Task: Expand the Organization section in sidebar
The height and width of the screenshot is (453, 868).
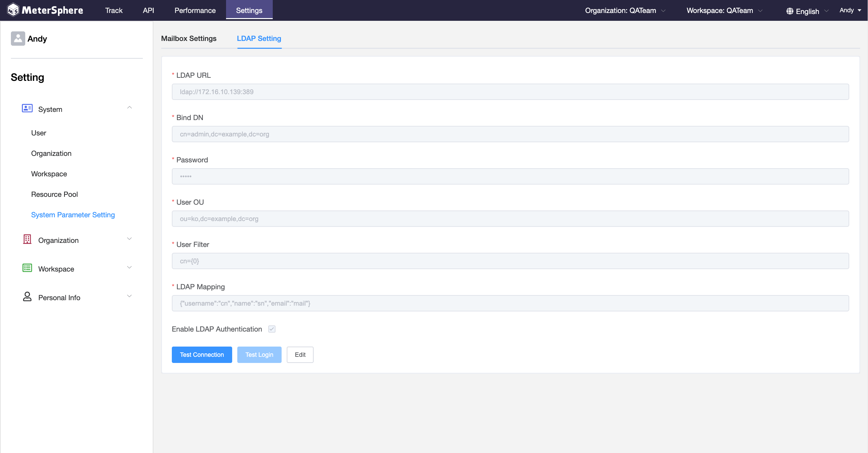Action: pos(130,239)
